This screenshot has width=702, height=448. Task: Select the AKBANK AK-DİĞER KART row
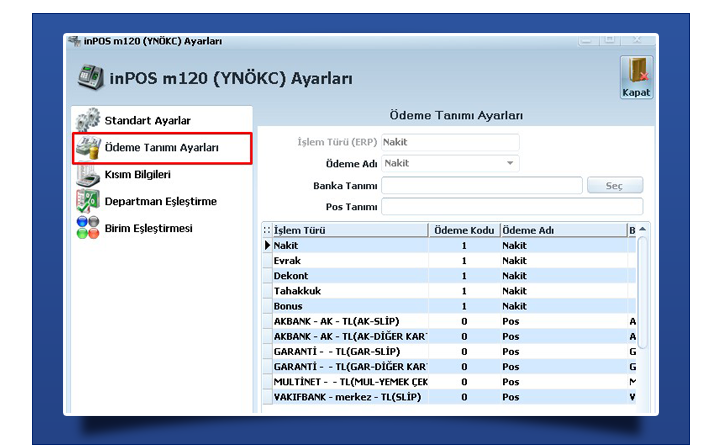point(449,337)
